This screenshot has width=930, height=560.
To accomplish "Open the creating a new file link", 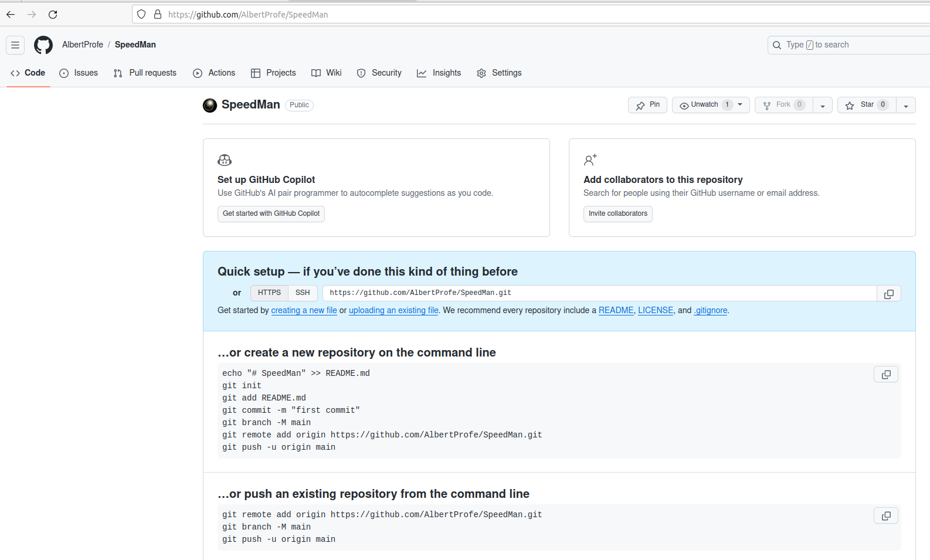I will [x=304, y=310].
